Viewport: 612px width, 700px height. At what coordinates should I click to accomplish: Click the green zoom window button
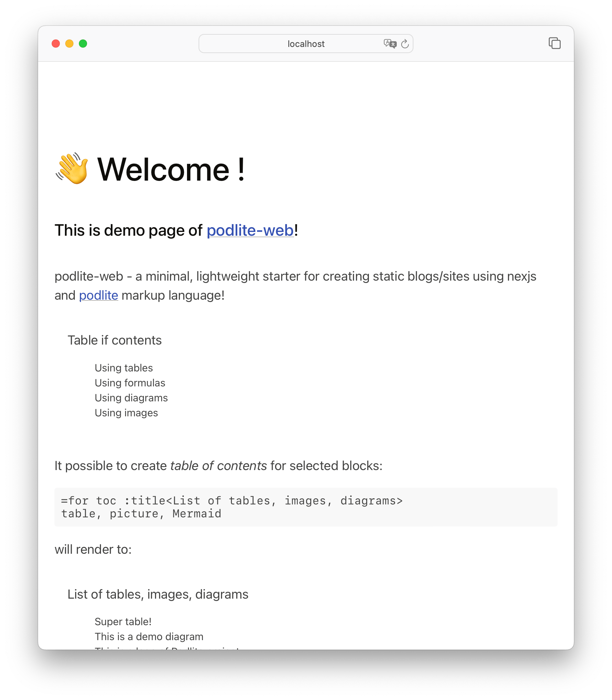pyautogui.click(x=83, y=44)
